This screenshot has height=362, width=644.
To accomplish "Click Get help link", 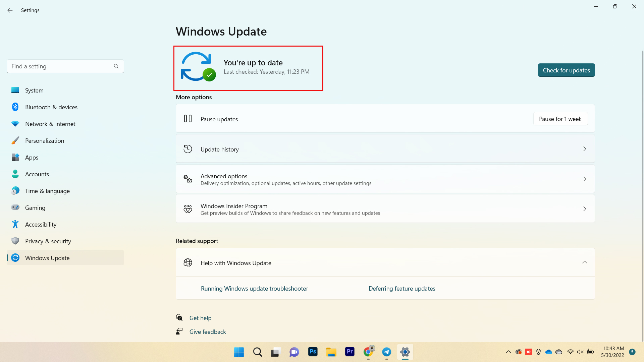I will [x=200, y=318].
